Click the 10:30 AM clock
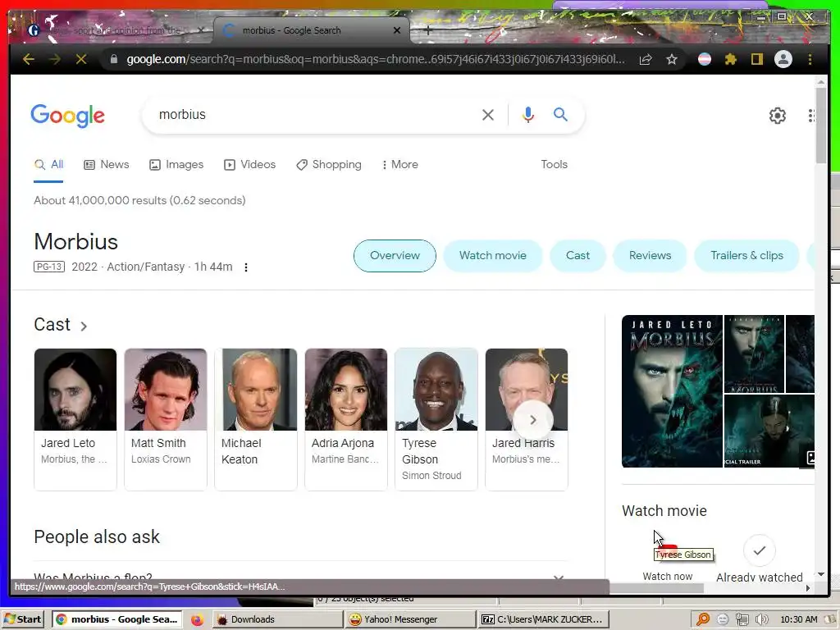840x630 pixels. click(x=799, y=619)
